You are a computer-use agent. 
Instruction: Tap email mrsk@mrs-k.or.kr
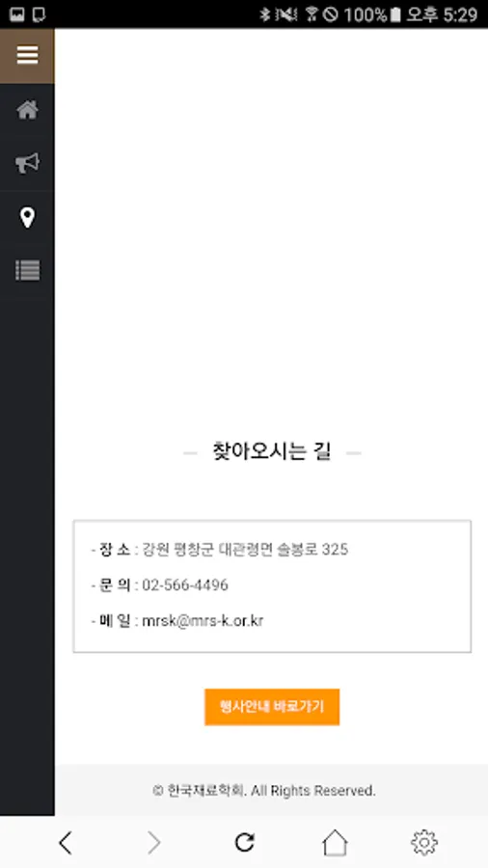(x=203, y=620)
